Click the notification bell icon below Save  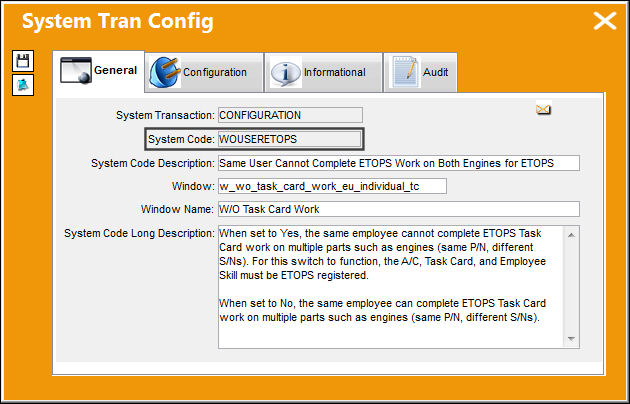click(x=23, y=85)
